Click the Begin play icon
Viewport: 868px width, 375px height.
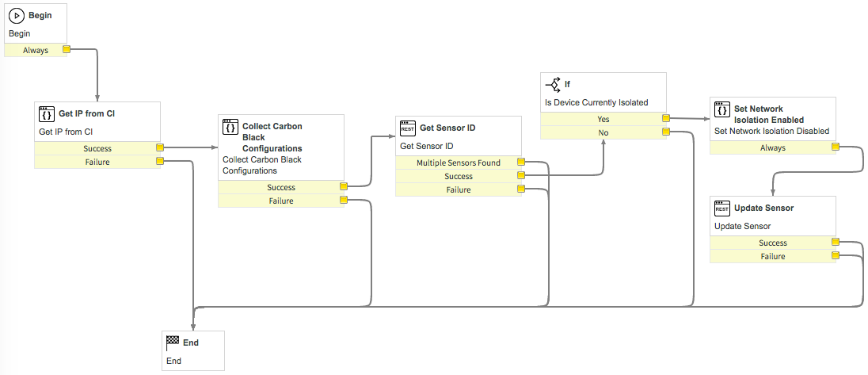tap(17, 16)
